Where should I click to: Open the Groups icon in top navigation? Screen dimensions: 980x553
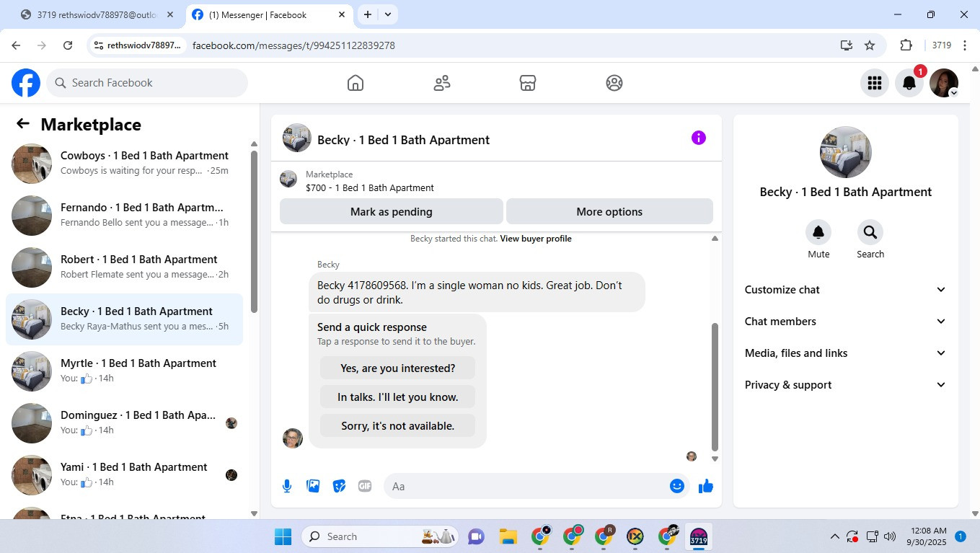click(x=614, y=83)
